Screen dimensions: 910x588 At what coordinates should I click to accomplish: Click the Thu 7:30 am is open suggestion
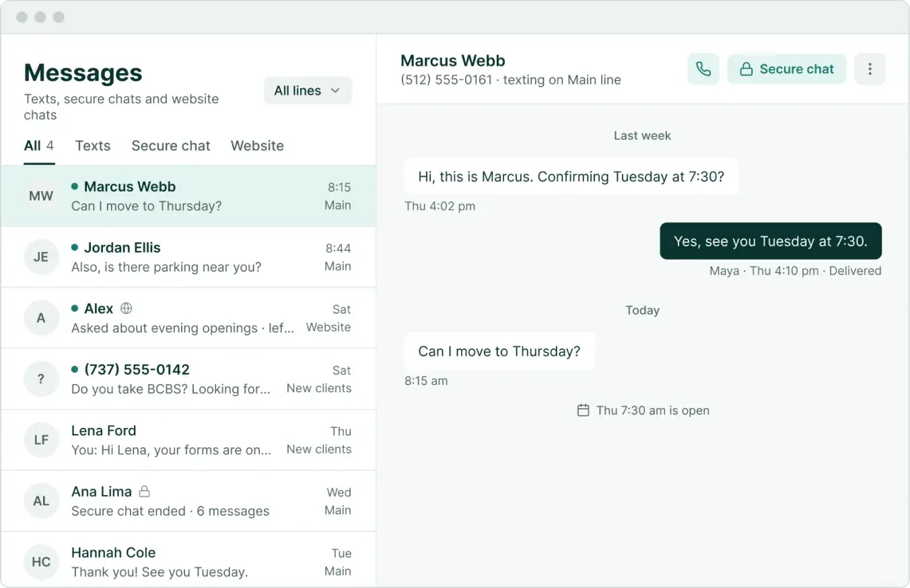[x=643, y=410]
